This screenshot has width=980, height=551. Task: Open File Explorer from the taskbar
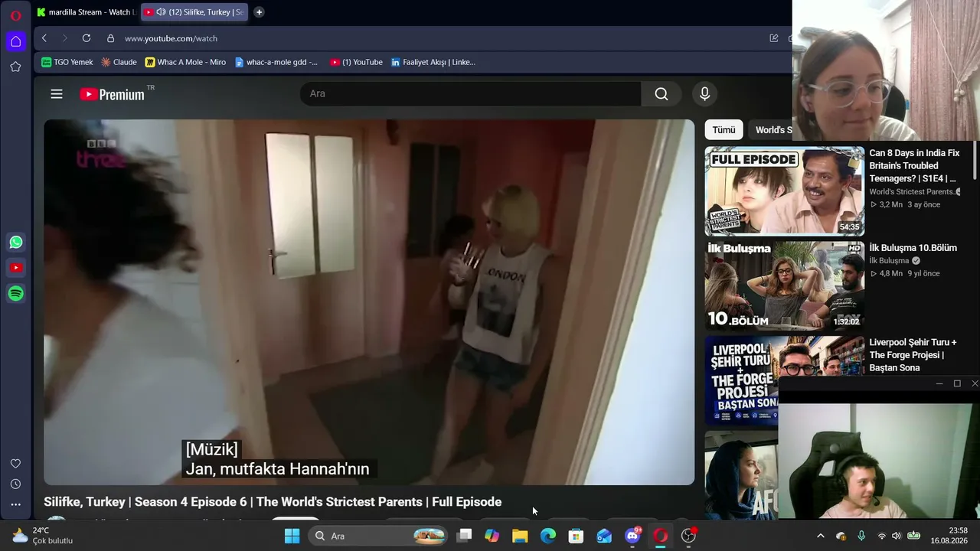[520, 536]
